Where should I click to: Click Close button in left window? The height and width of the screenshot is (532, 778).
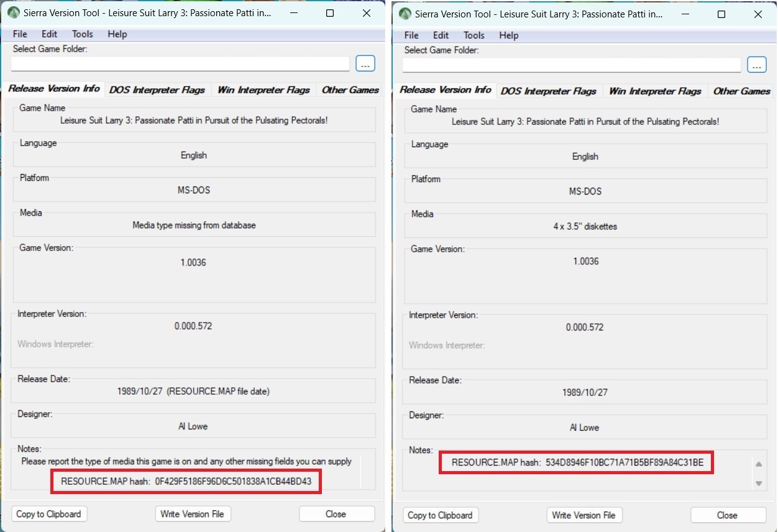point(336,514)
